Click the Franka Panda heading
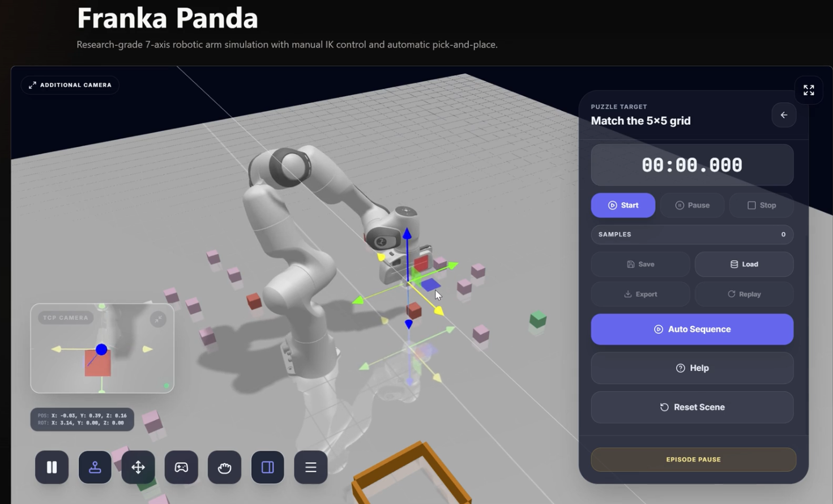 point(168,18)
